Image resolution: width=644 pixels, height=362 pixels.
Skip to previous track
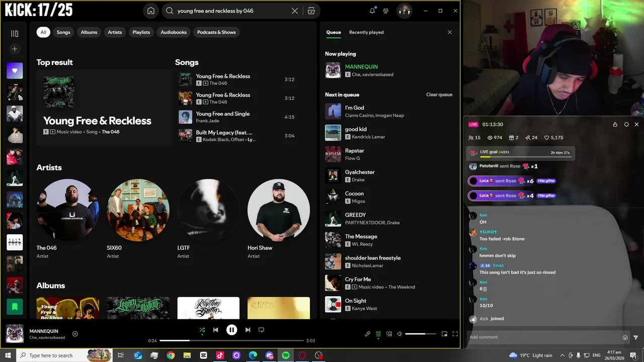(215, 330)
